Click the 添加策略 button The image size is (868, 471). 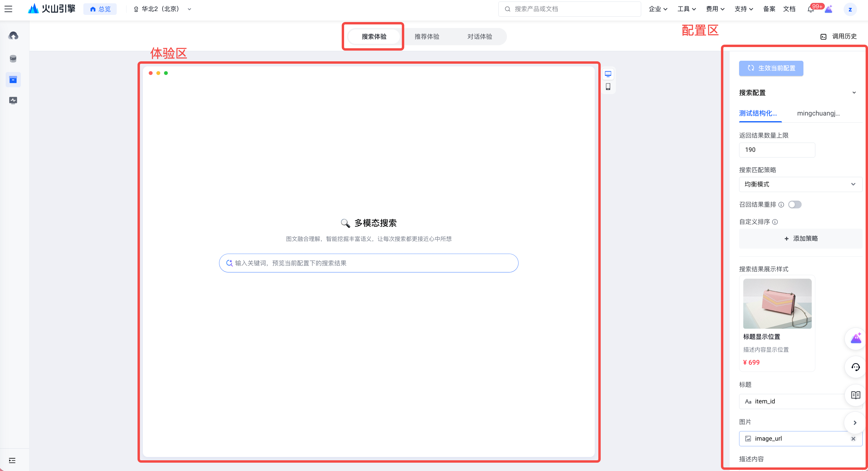pos(800,238)
